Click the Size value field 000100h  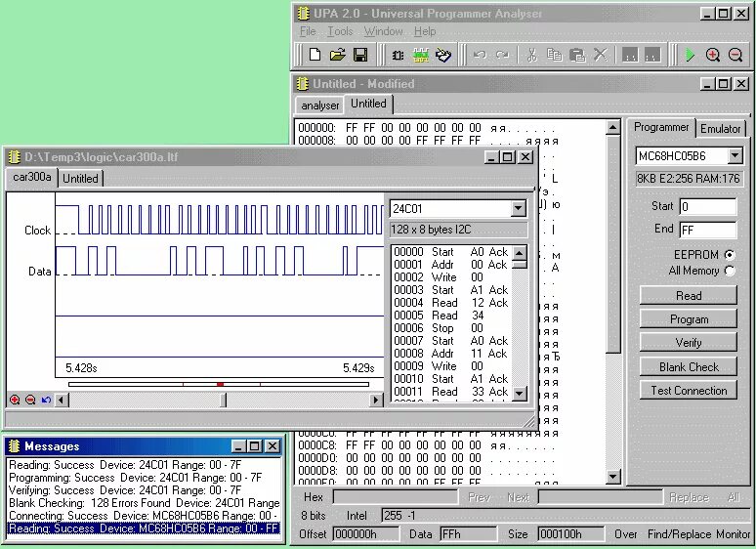(570, 534)
